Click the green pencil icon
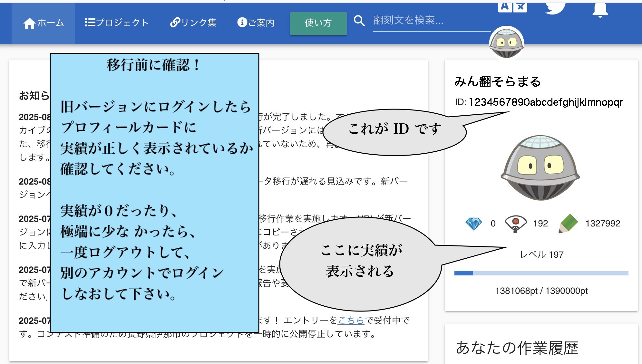The image size is (642, 364). pos(568,223)
